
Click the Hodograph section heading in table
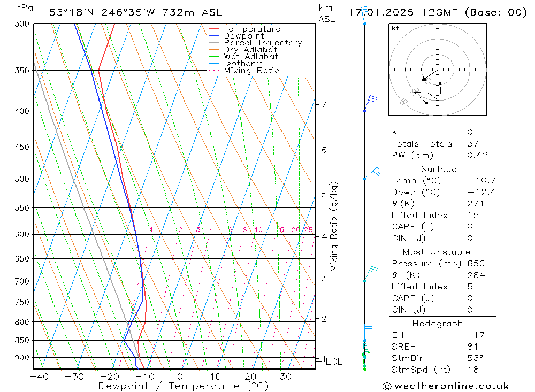point(438,324)
